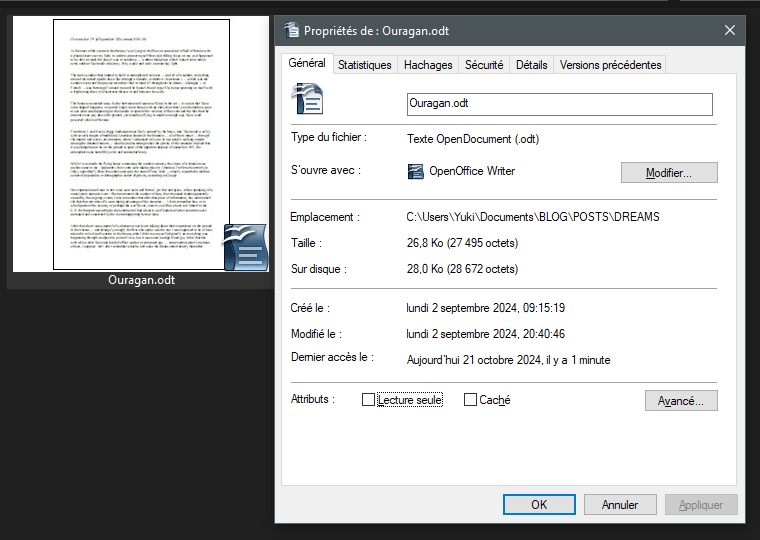760x540 pixels.
Task: Select the Général tab
Action: (x=307, y=63)
